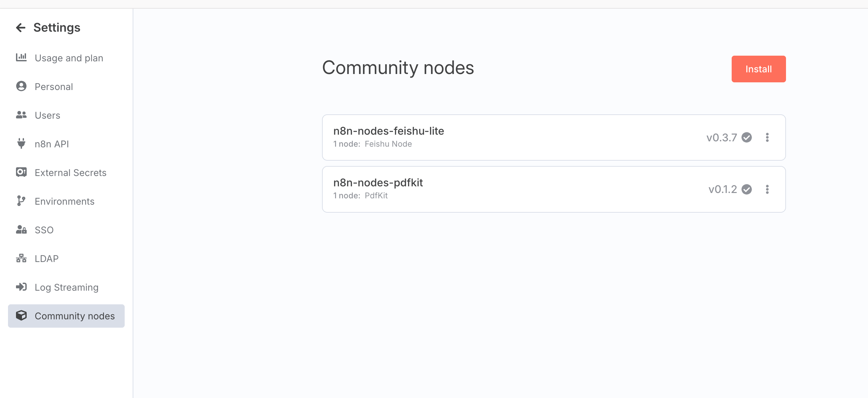Click the Log Streaming arrow icon
This screenshot has height=398, width=868.
(x=21, y=287)
